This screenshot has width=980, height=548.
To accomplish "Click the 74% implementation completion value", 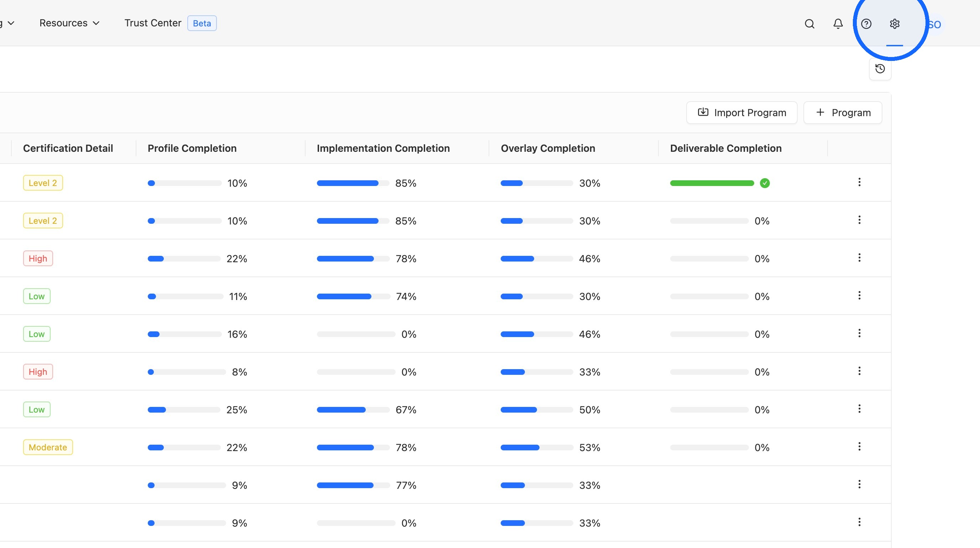I will [406, 296].
